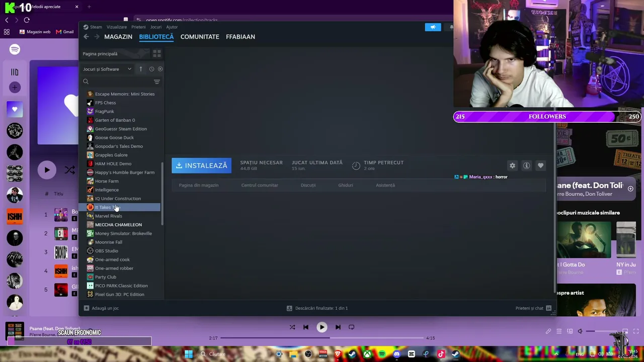Click Spotify create playlist plus button
This screenshot has height=362, width=644.
point(15,87)
